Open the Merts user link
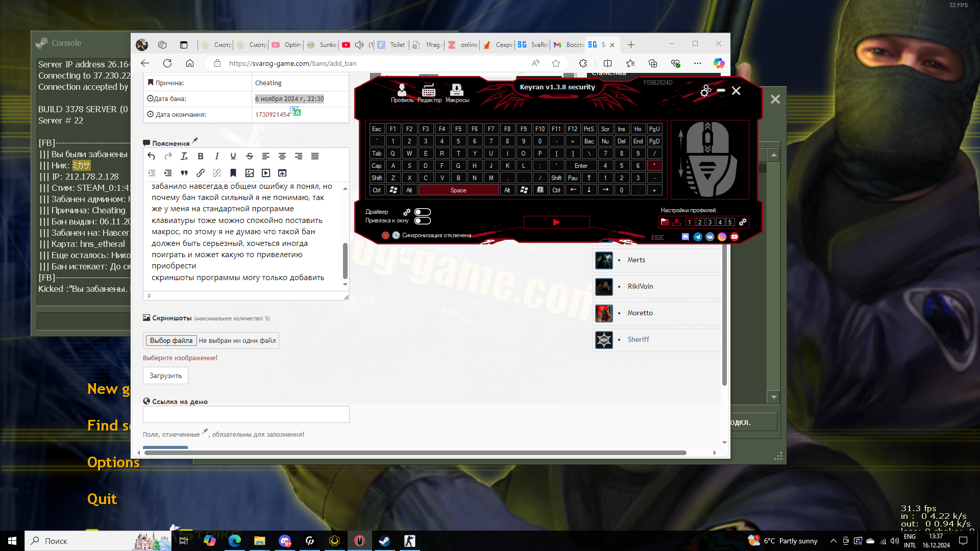This screenshot has height=551, width=980. (636, 260)
